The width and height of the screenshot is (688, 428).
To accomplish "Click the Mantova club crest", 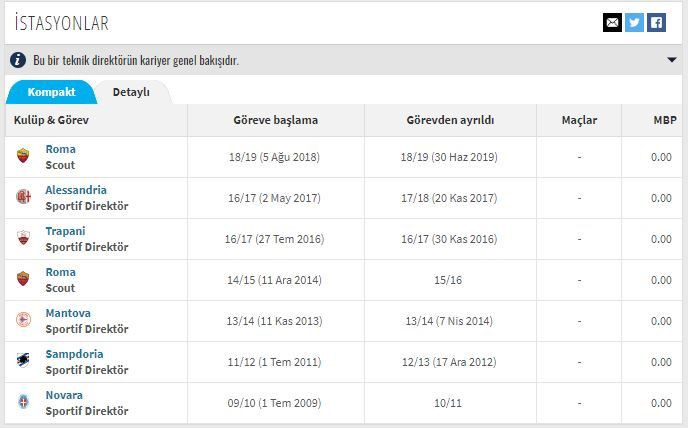I will coord(23,320).
